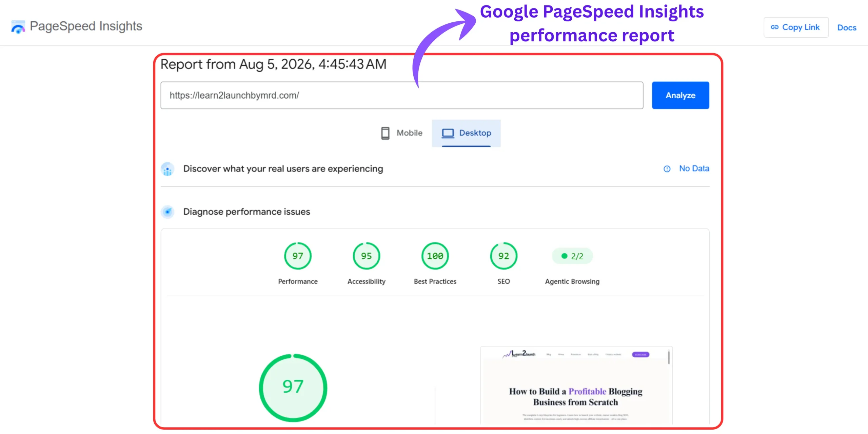
Task: Click the Best Practices label
Action: 435,281
